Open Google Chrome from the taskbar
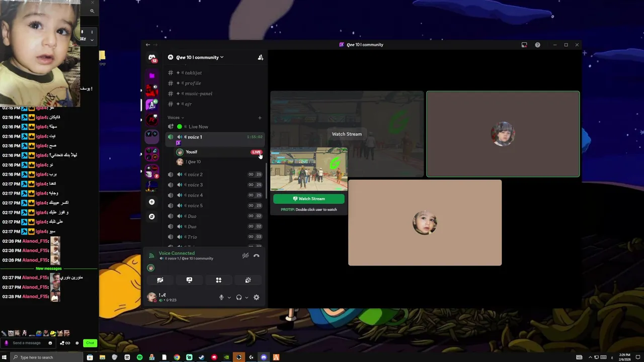644x362 pixels. pos(177,357)
